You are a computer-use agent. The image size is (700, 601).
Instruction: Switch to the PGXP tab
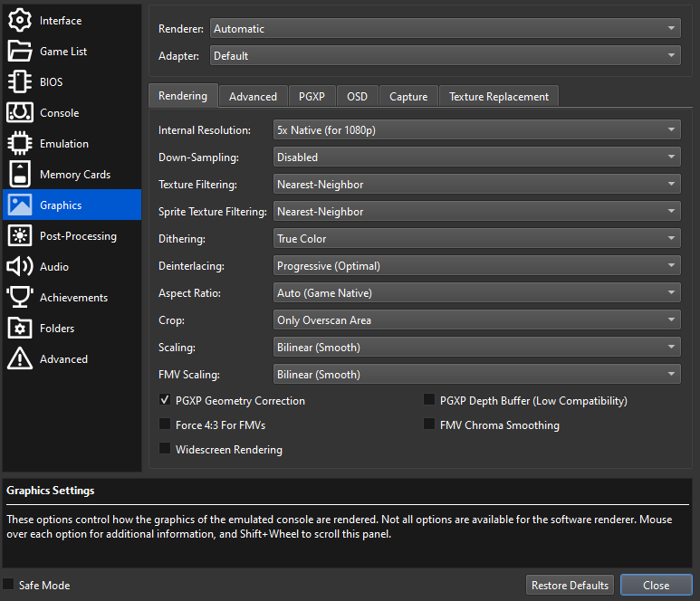(312, 96)
